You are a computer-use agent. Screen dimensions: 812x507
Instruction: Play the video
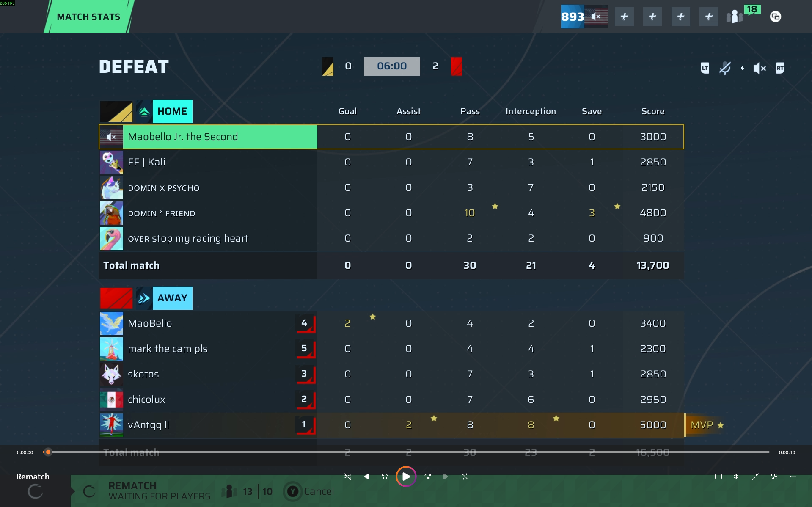tap(406, 477)
